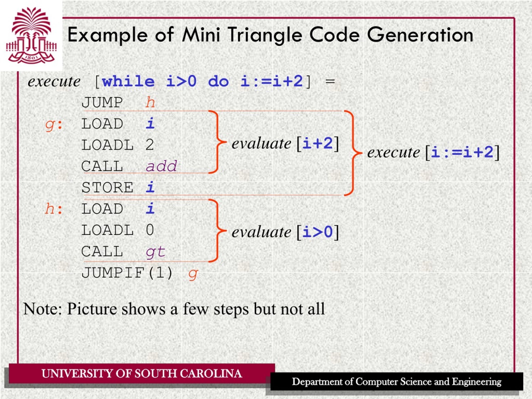Viewport: 532px width, 399px height.
Task: Click the "CALL gt" instruction
Action: point(123,252)
